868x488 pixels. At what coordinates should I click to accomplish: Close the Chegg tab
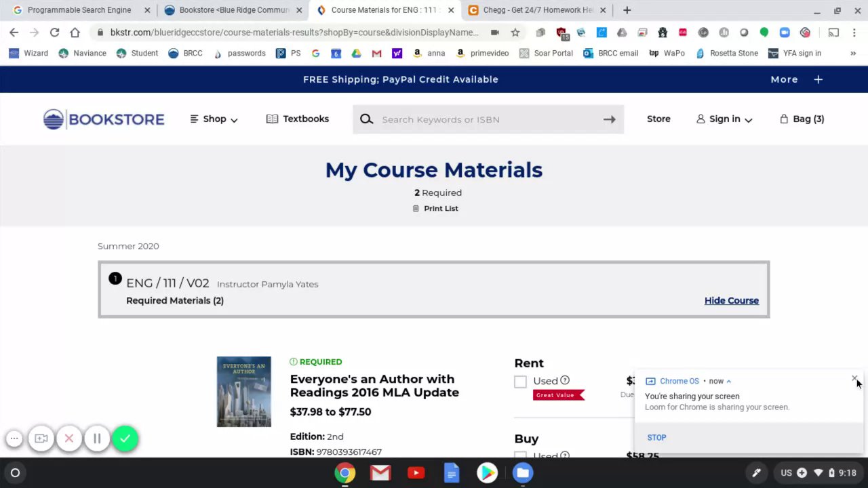pyautogui.click(x=603, y=10)
